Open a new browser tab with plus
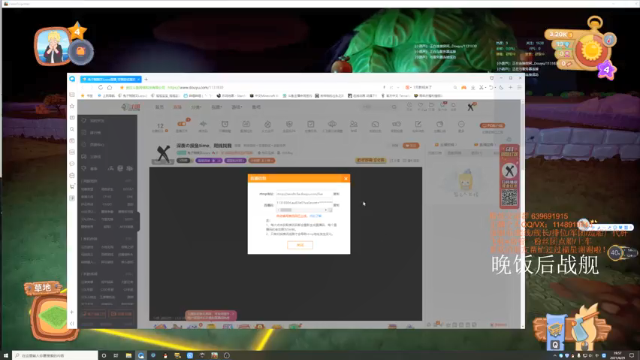This screenshot has height=360, width=640. pyautogui.click(x=146, y=79)
